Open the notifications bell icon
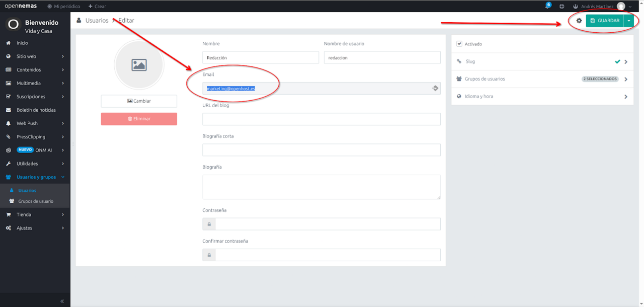Screen dimensions: 644x307 tap(547, 7)
